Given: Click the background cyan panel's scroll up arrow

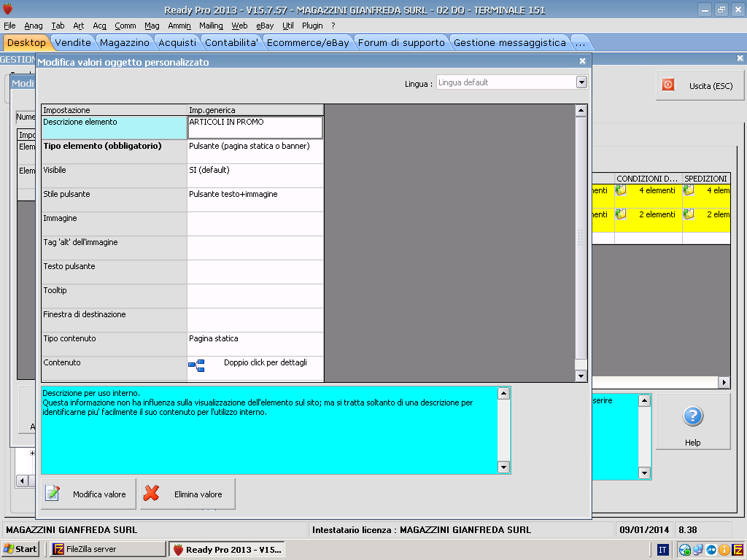Looking at the screenshot, I should pyautogui.click(x=644, y=400).
